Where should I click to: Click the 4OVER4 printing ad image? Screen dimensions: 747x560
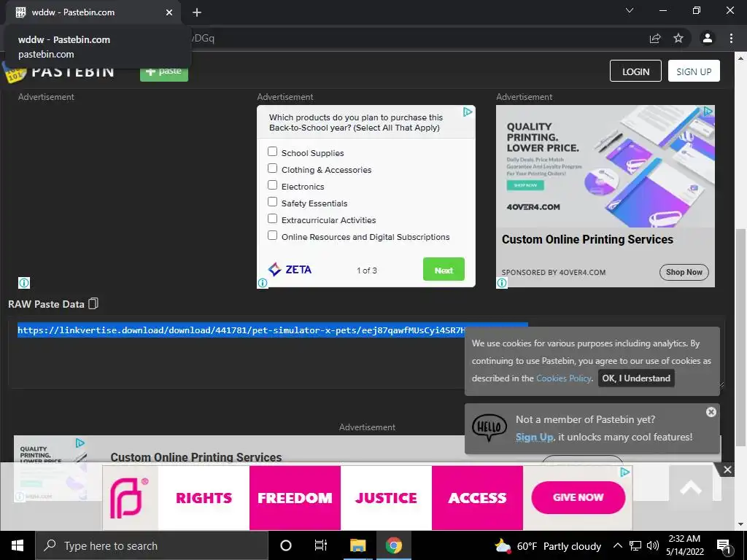(x=605, y=166)
